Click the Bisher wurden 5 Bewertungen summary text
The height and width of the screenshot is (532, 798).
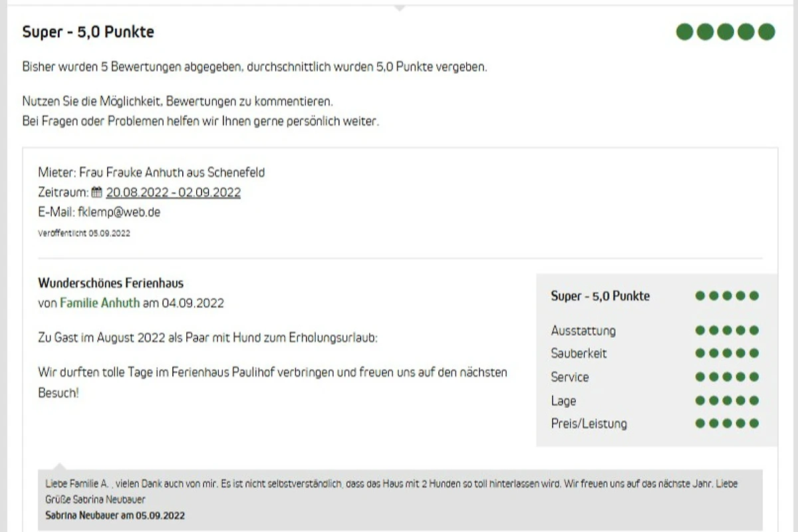click(x=255, y=68)
